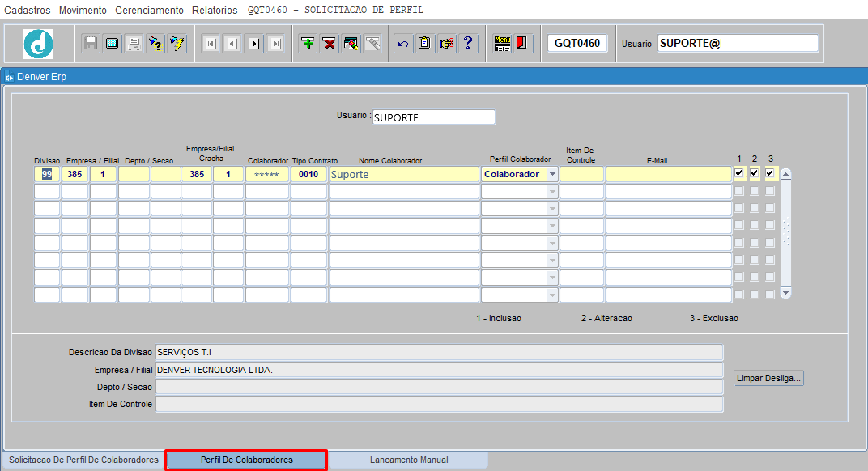The width and height of the screenshot is (868, 471).
Task: Click the empty Depto / Secao description field
Action: [439, 387]
